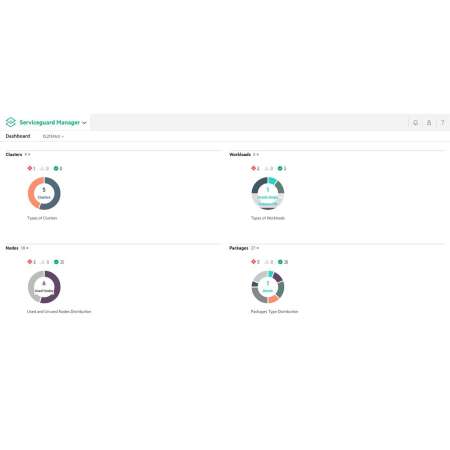Open the user account icon in the header

click(x=429, y=123)
